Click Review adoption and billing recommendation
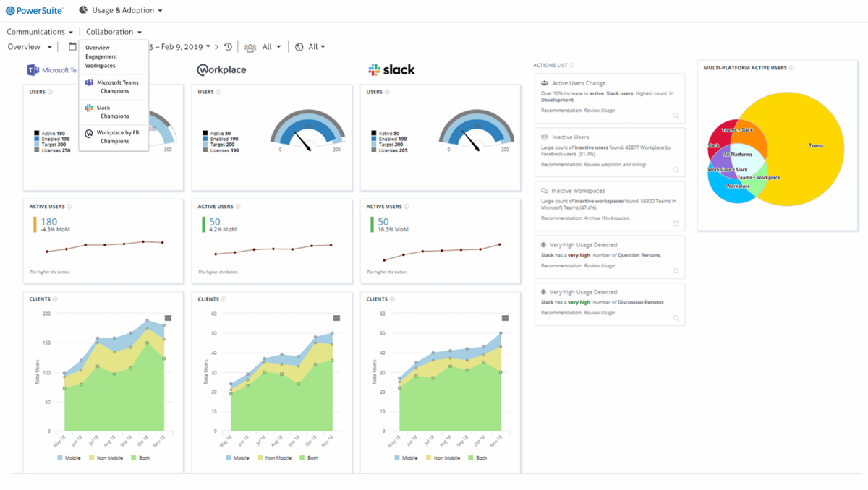868x490 pixels. tap(616, 165)
